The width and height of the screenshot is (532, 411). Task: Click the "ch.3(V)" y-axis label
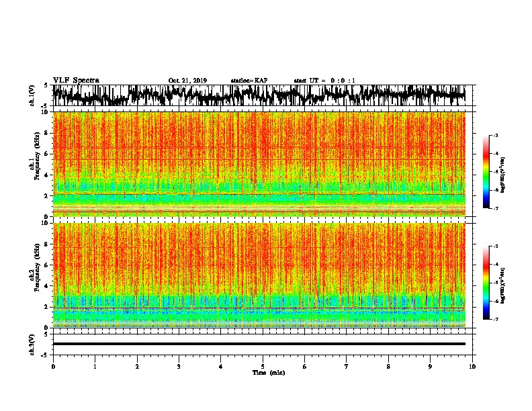32,345
